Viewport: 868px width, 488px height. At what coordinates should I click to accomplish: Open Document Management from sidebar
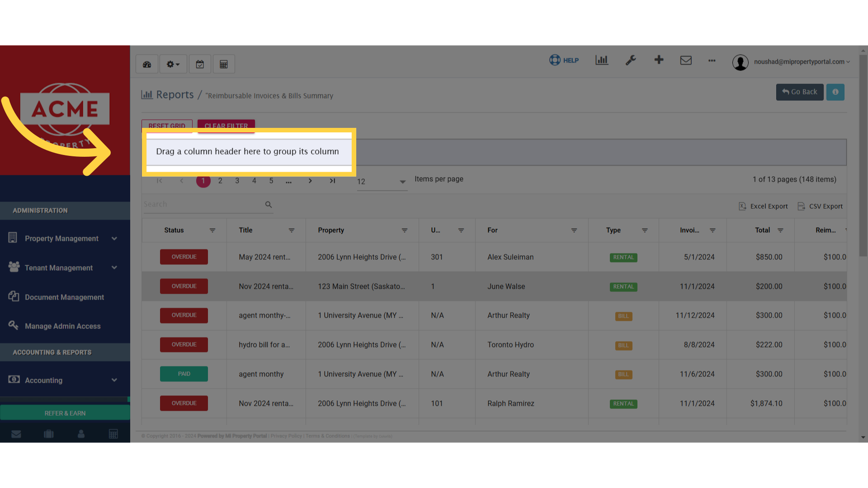(64, 297)
